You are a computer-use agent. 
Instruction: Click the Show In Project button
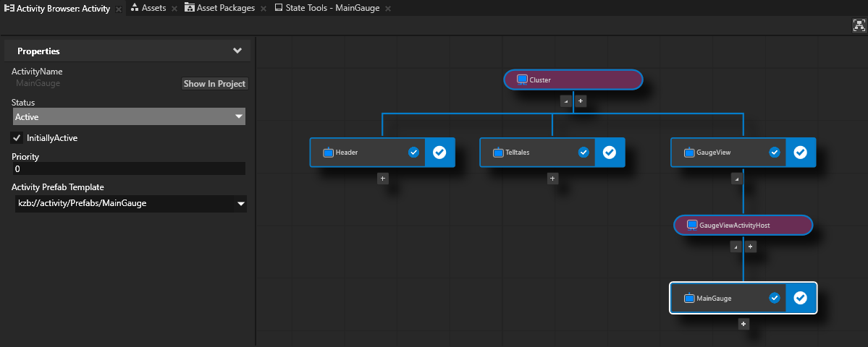pyautogui.click(x=214, y=84)
